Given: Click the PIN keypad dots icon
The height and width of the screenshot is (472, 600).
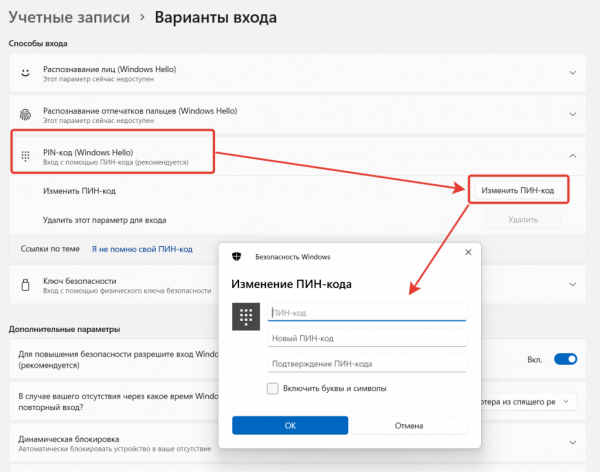Looking at the screenshot, I should click(x=25, y=156).
